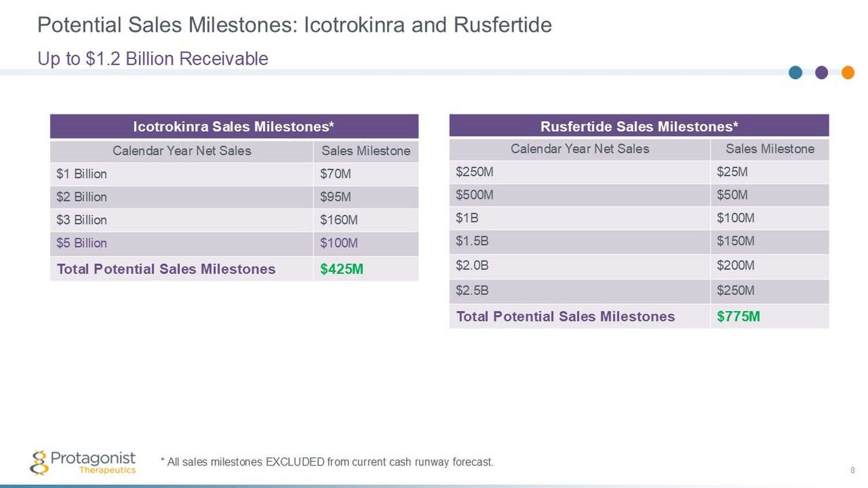Click the $2.5B net sales cell
868x488 pixels.
pyautogui.click(x=472, y=290)
